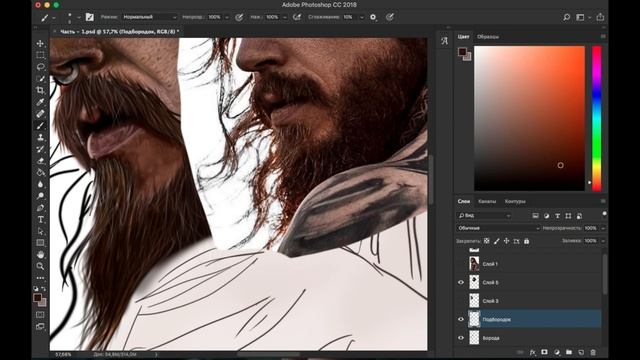Open the glyphs panel icon beside Color panel

(x=444, y=41)
